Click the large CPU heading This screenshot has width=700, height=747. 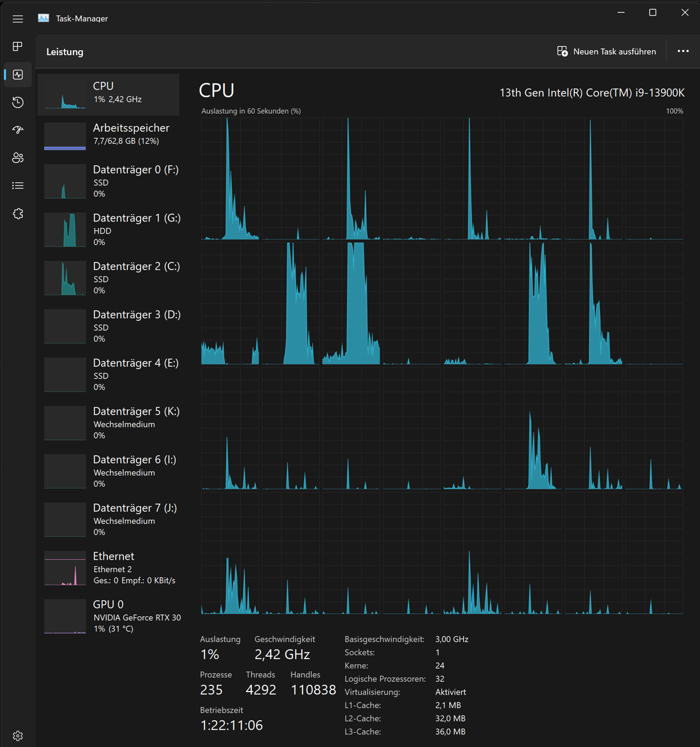point(216,90)
